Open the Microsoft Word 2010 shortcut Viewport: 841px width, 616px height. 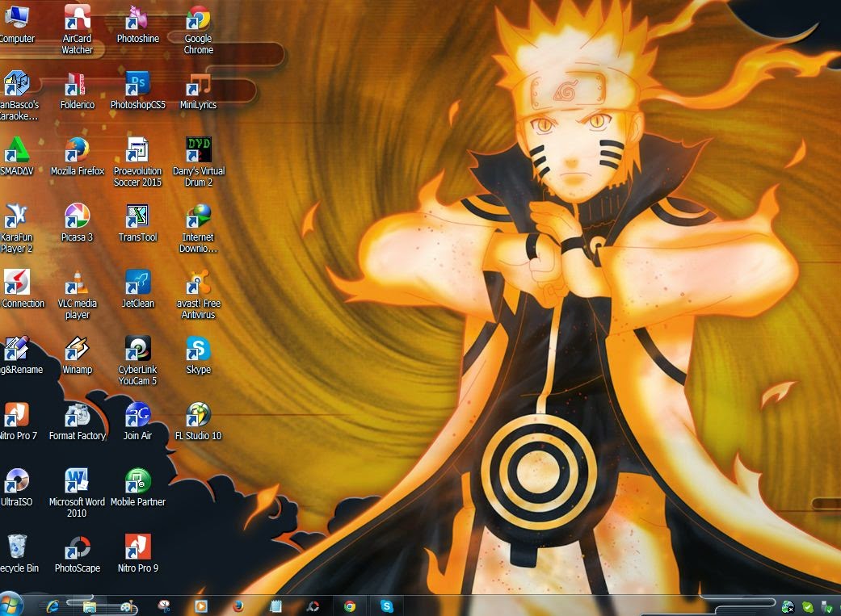point(77,492)
